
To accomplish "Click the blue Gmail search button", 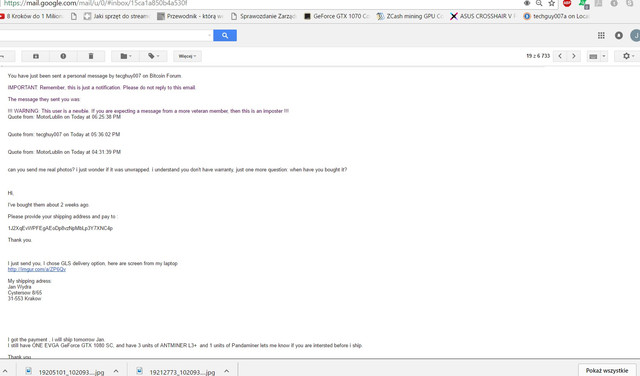I will click(225, 36).
